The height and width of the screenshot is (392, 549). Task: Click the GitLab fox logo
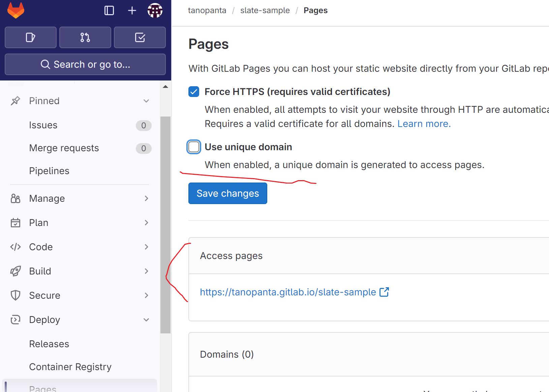point(16,10)
